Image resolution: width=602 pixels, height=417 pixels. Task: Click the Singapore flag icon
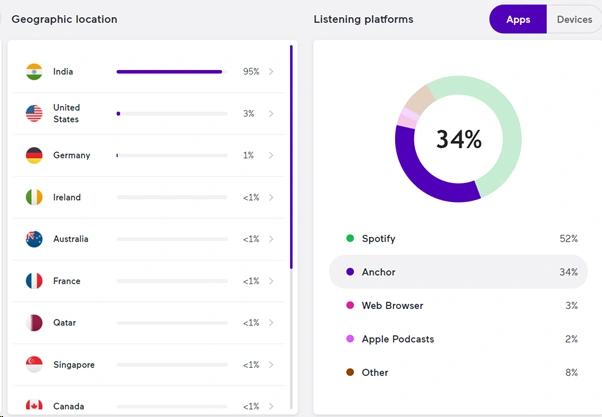[x=34, y=366]
